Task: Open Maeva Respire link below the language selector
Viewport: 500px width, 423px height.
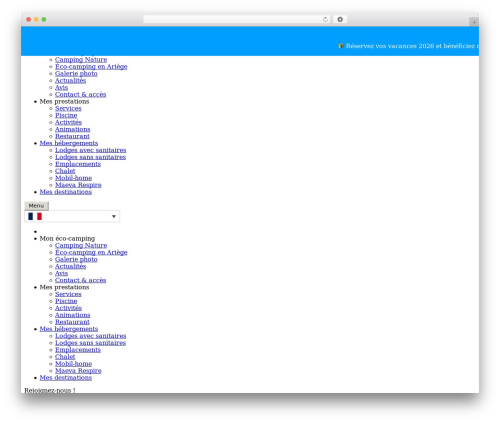Action: click(78, 371)
